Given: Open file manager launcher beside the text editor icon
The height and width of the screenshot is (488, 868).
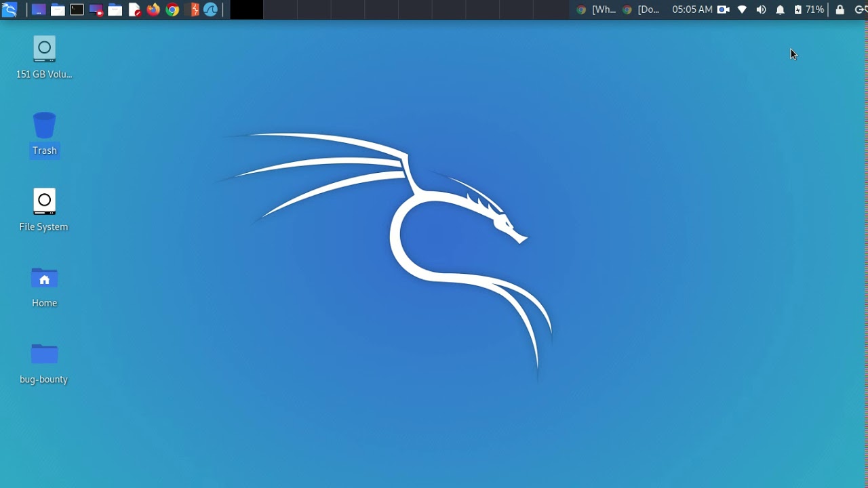Looking at the screenshot, I should pos(115,9).
